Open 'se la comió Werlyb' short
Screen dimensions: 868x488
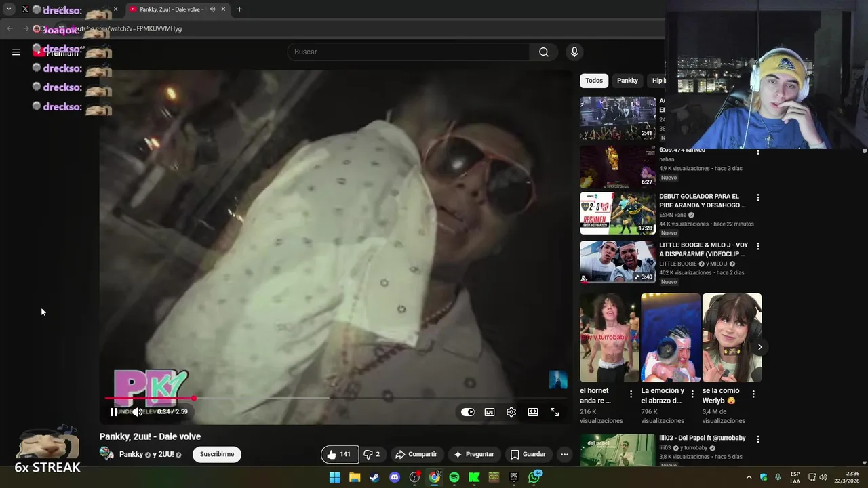pyautogui.click(x=732, y=338)
